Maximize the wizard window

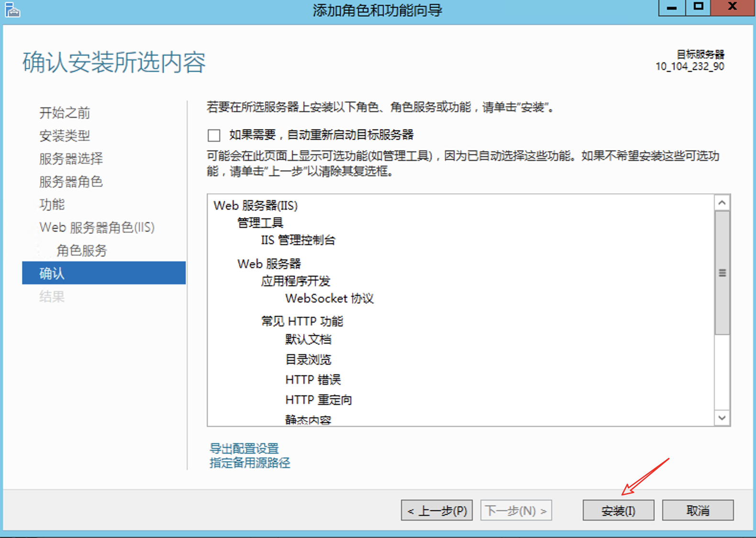click(698, 8)
